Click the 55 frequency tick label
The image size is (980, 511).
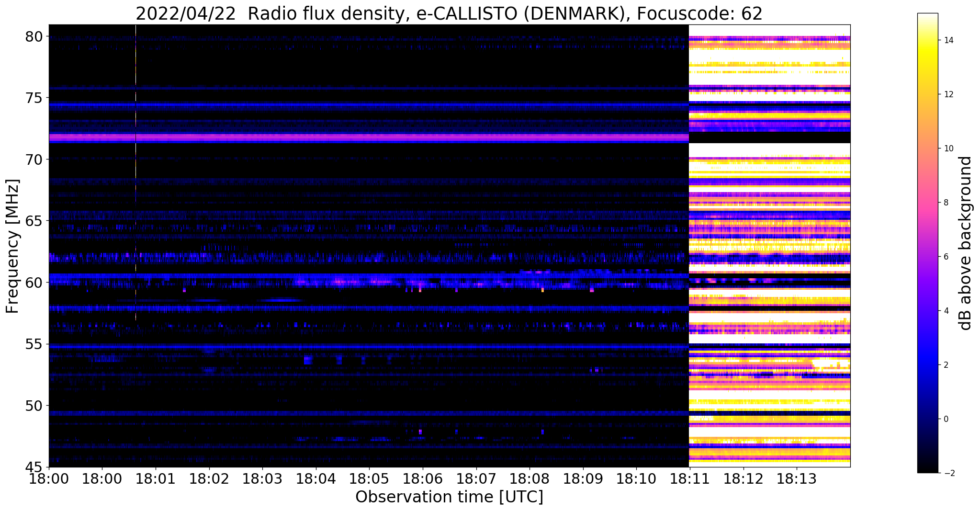pos(34,344)
